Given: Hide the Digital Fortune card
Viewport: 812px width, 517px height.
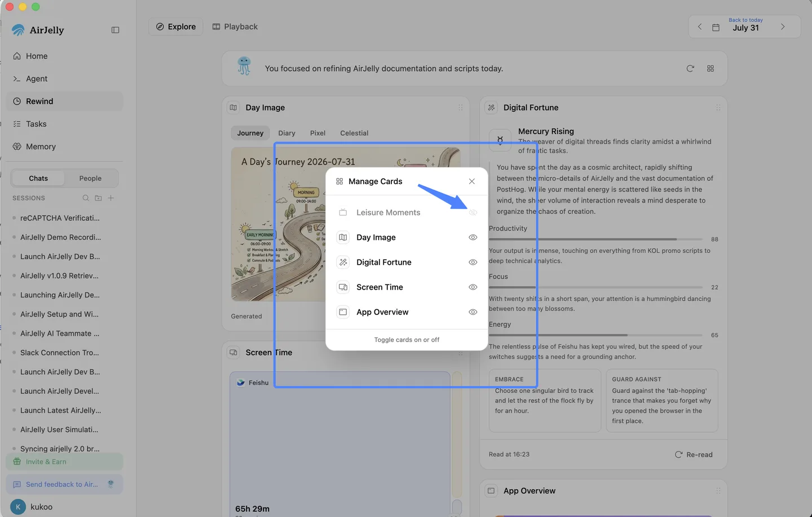Looking at the screenshot, I should (473, 262).
